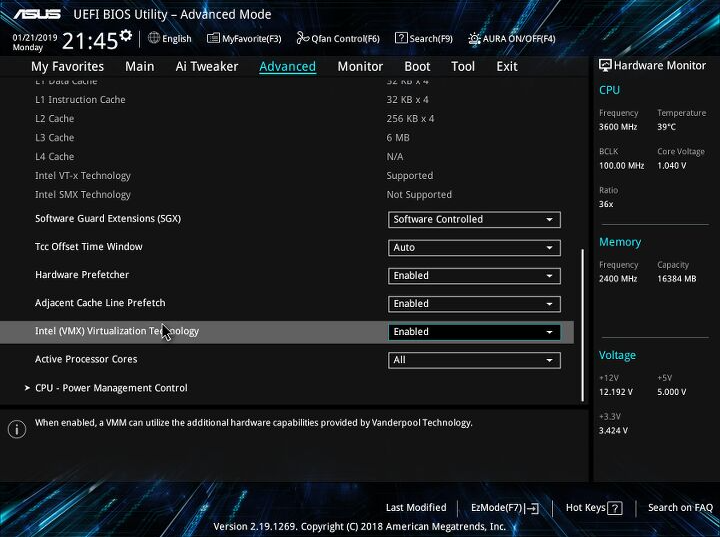Open Search on FAQ link
The image size is (721, 537).
(680, 508)
